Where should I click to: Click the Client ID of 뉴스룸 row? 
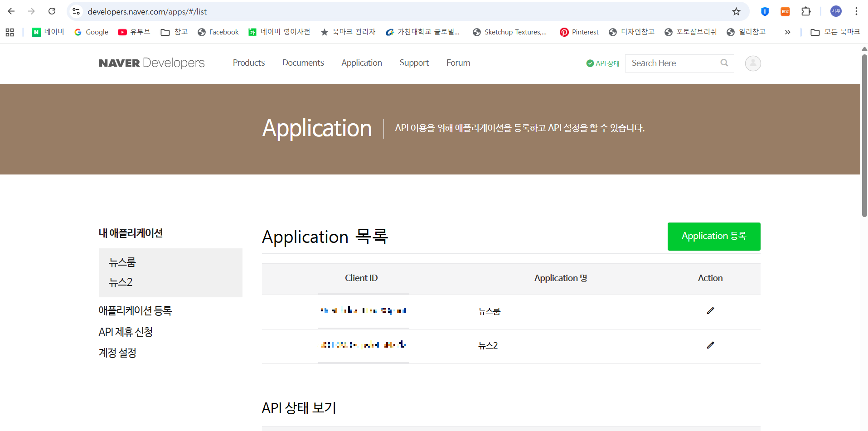tap(362, 311)
